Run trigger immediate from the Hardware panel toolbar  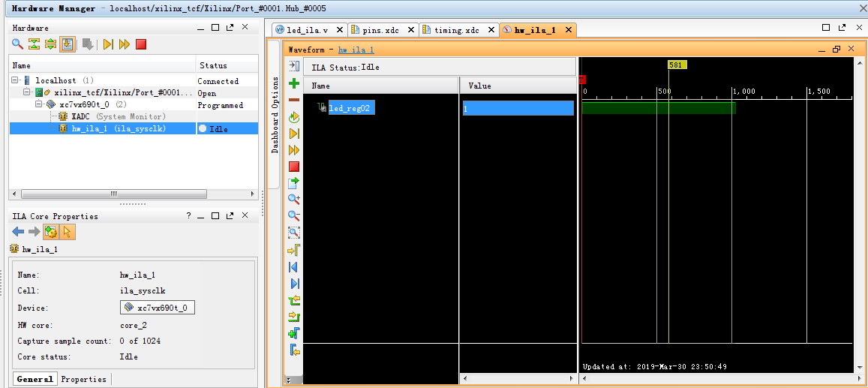click(x=125, y=44)
